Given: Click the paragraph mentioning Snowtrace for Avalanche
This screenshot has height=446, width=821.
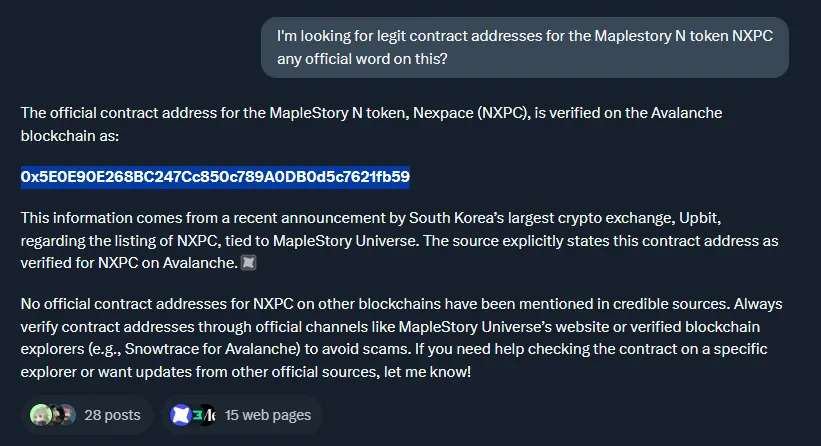Looking at the screenshot, I should pyautogui.click(x=402, y=338).
